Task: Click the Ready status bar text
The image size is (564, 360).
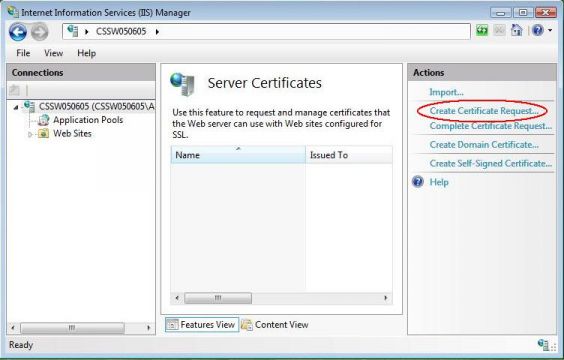Action: coord(21,345)
